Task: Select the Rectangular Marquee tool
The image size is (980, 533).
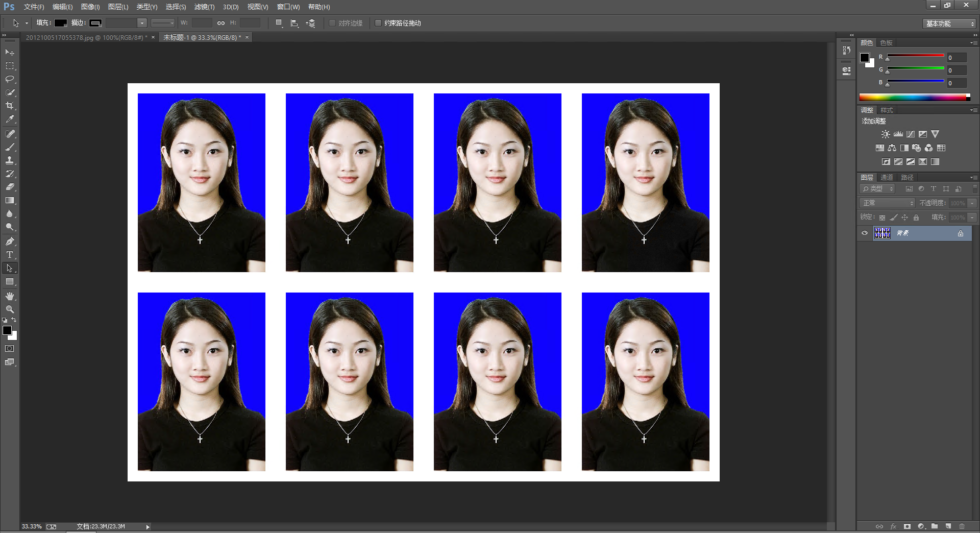Action: 10,66
